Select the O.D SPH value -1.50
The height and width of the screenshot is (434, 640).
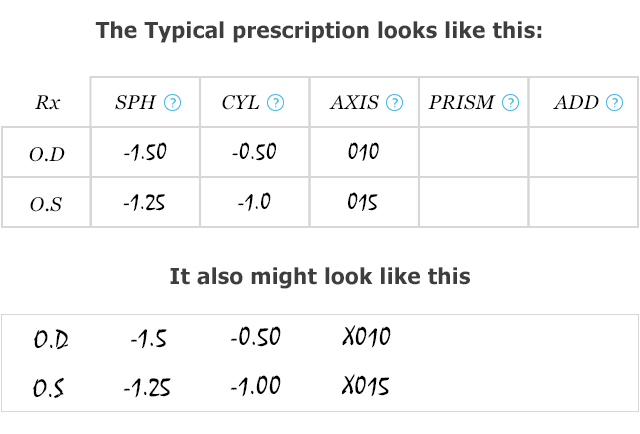[x=145, y=152]
